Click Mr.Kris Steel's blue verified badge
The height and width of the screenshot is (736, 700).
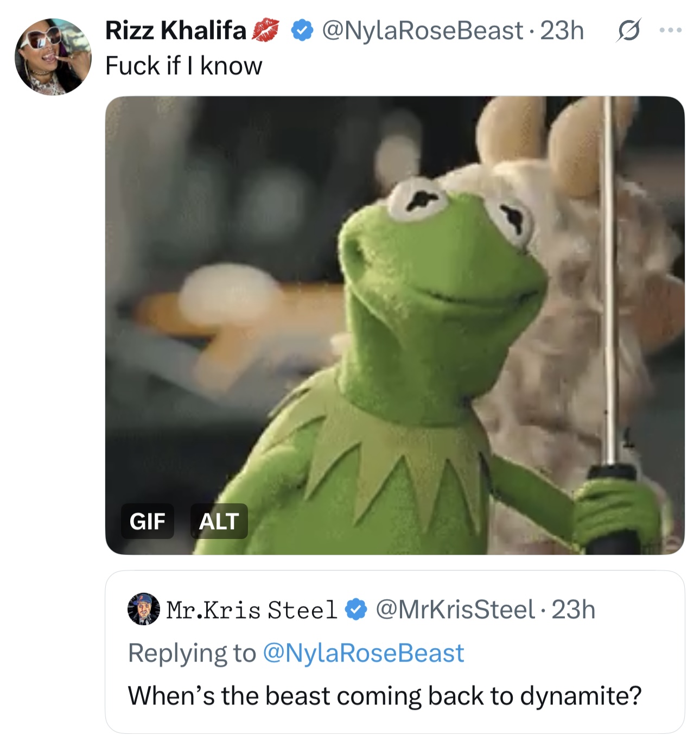click(356, 609)
